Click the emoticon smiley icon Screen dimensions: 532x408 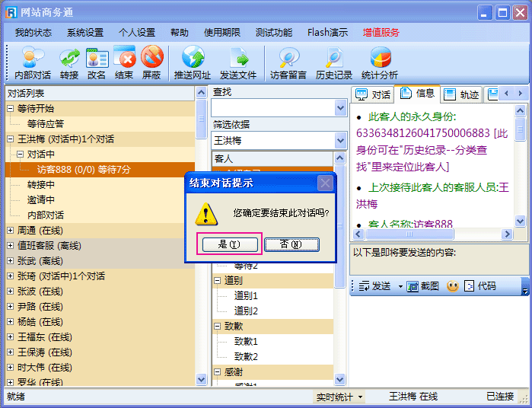click(x=452, y=286)
